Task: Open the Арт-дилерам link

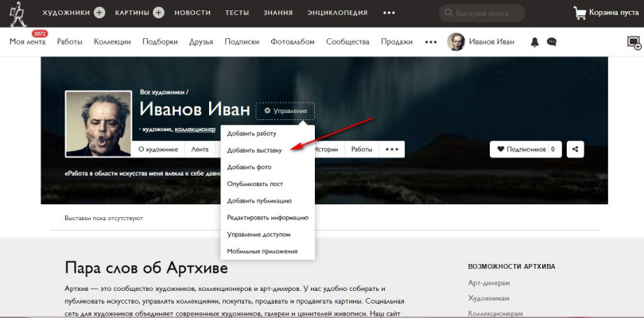Action: tap(489, 282)
